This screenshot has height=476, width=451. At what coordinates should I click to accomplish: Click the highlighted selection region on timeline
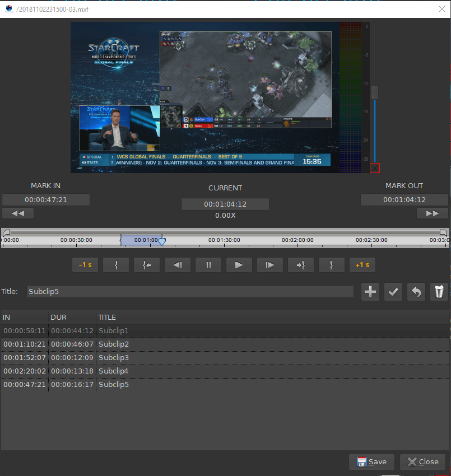point(141,240)
